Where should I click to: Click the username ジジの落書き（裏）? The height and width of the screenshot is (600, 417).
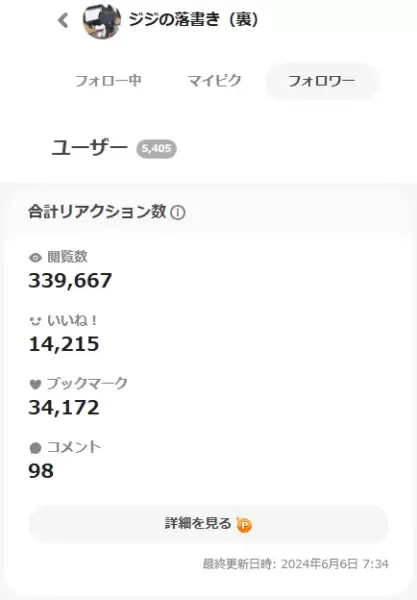(x=193, y=19)
